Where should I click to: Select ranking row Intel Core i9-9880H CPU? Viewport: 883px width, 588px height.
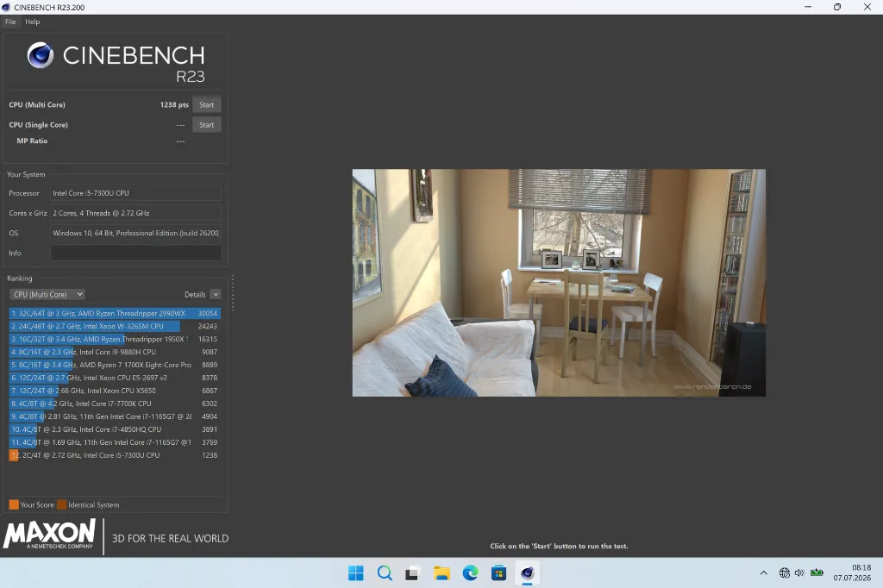[x=115, y=352]
